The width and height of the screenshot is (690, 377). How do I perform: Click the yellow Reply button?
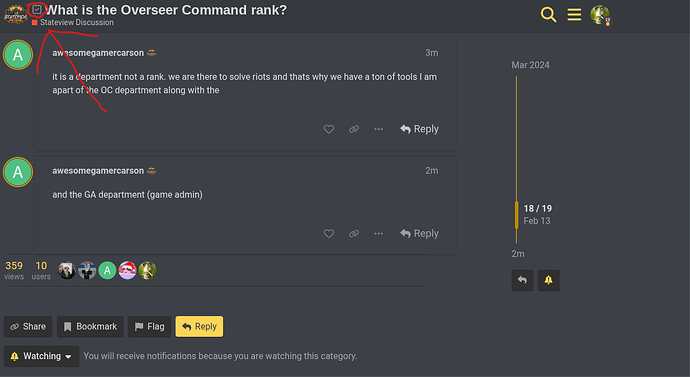199,326
